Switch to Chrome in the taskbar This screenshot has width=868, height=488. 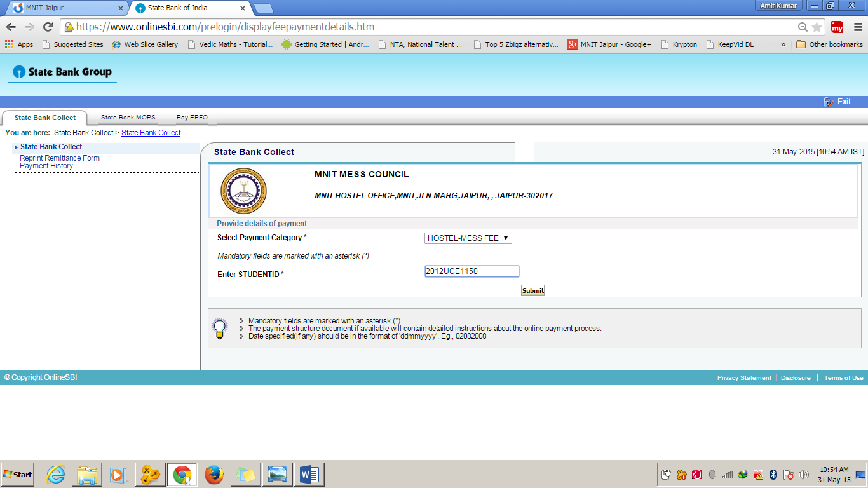[182, 475]
